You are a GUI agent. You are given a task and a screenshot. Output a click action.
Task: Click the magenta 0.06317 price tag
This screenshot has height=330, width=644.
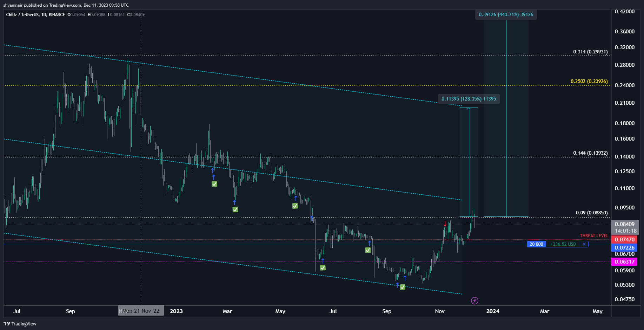(x=625, y=262)
